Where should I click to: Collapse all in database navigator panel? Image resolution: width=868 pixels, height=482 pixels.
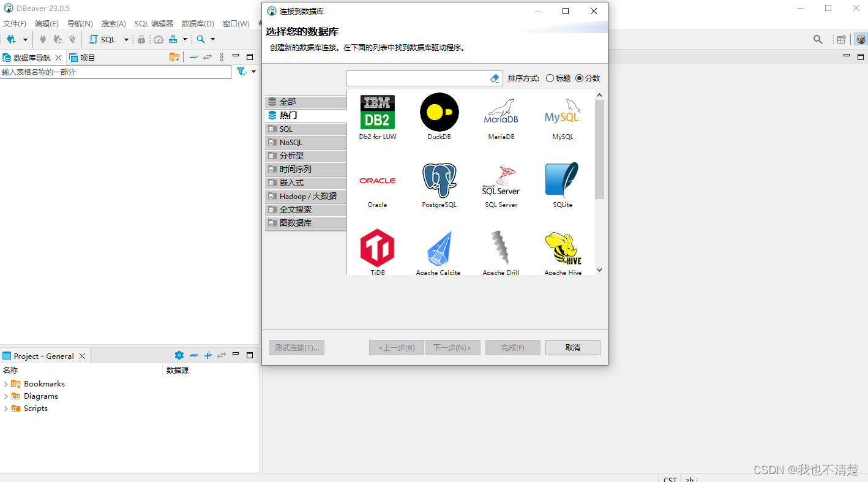click(193, 57)
